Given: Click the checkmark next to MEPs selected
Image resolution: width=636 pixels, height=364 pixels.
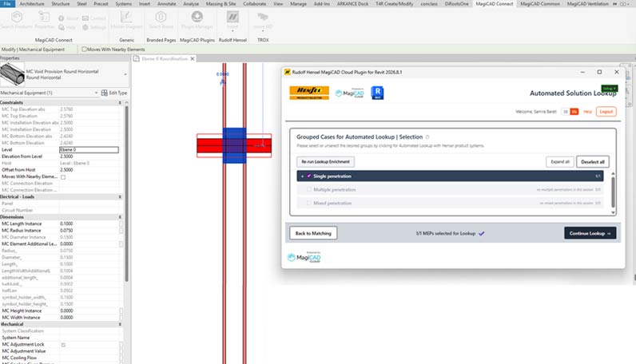Looking at the screenshot, I should click(x=482, y=233).
